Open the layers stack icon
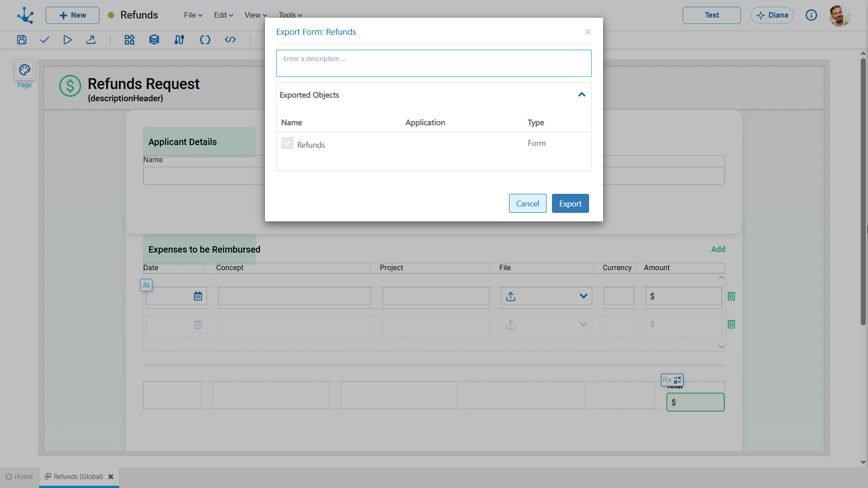This screenshot has width=868, height=488. pos(154,40)
